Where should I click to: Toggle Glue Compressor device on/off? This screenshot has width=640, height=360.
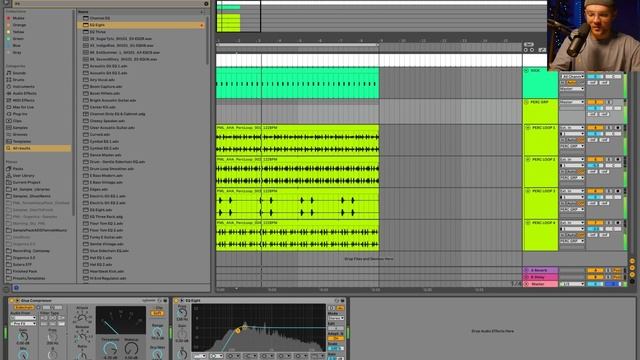coord(11,301)
